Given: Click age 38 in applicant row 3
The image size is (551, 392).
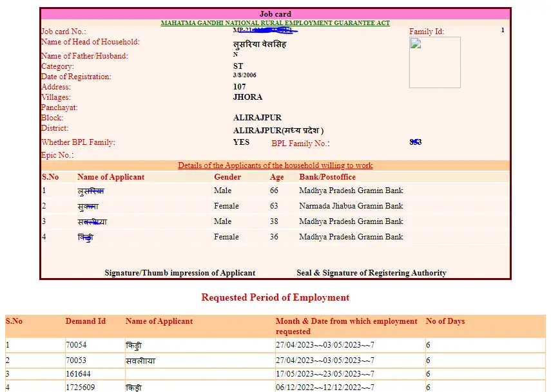Looking at the screenshot, I should tap(274, 221).
